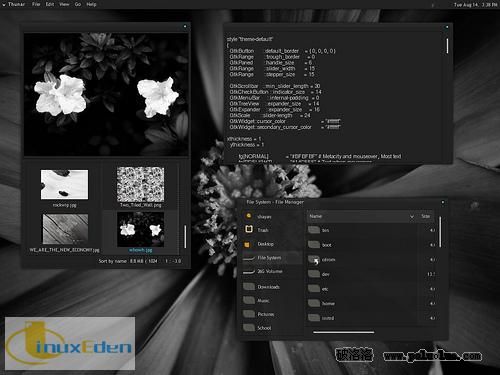Click the Desktop folder icon in sidebar
The width and height of the screenshot is (500, 375).
(x=247, y=244)
